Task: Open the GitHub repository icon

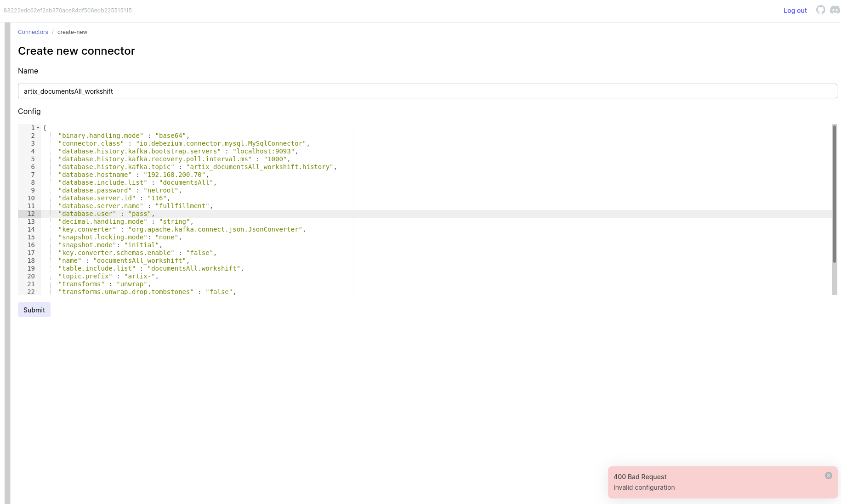Action: pos(821,10)
